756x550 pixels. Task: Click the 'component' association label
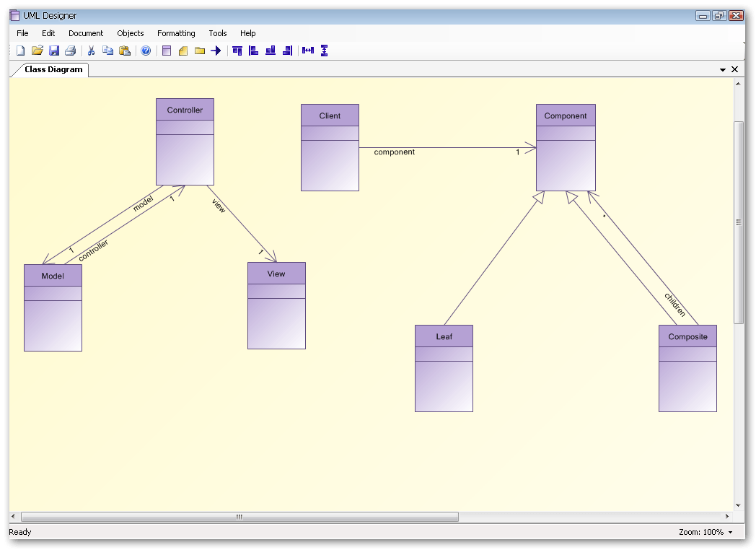coord(395,152)
